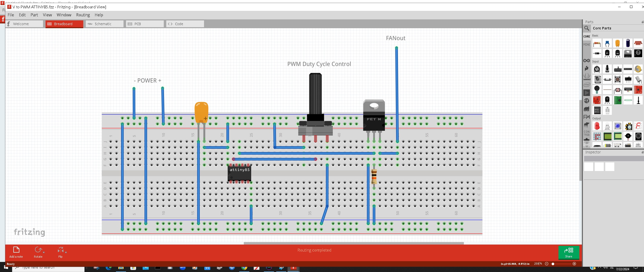Pick the FET power transistor part

(x=628, y=53)
